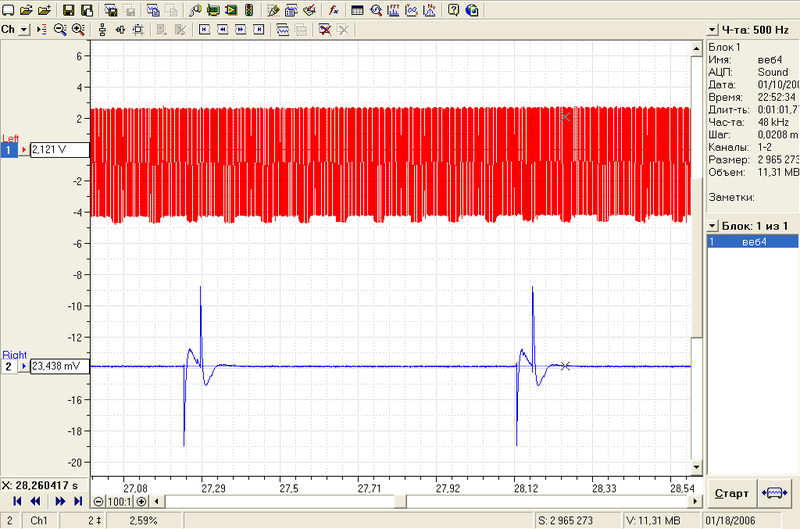Click the globe web icon
This screenshot has height=529, width=800.
coord(471,10)
